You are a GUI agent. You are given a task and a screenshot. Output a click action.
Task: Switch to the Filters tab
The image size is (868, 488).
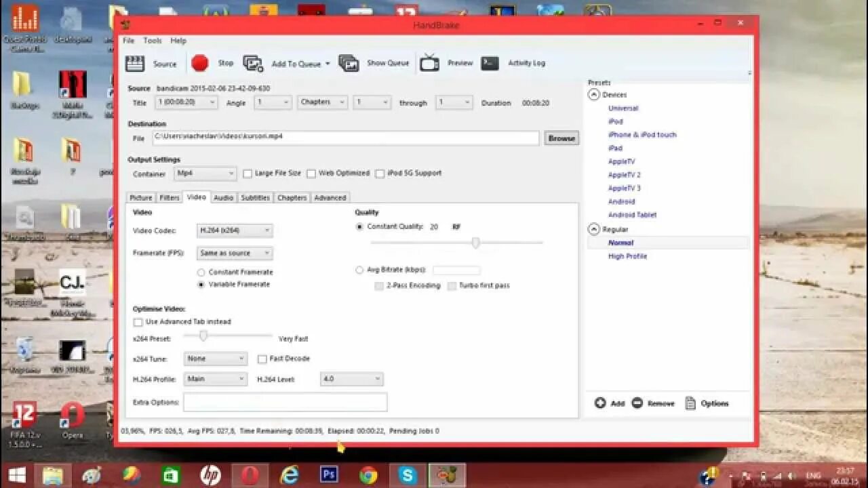point(170,198)
